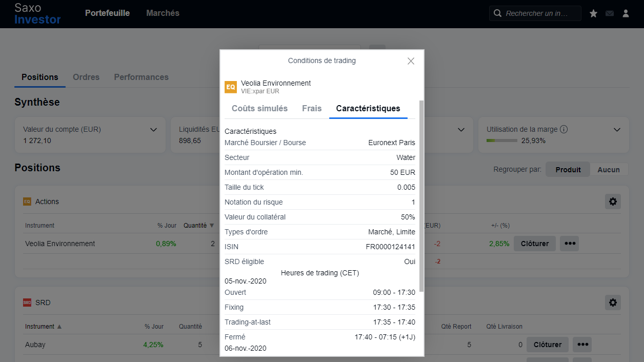The width and height of the screenshot is (644, 362).
Task: Click the Valeur du collatéral 50% value
Action: tap(408, 217)
